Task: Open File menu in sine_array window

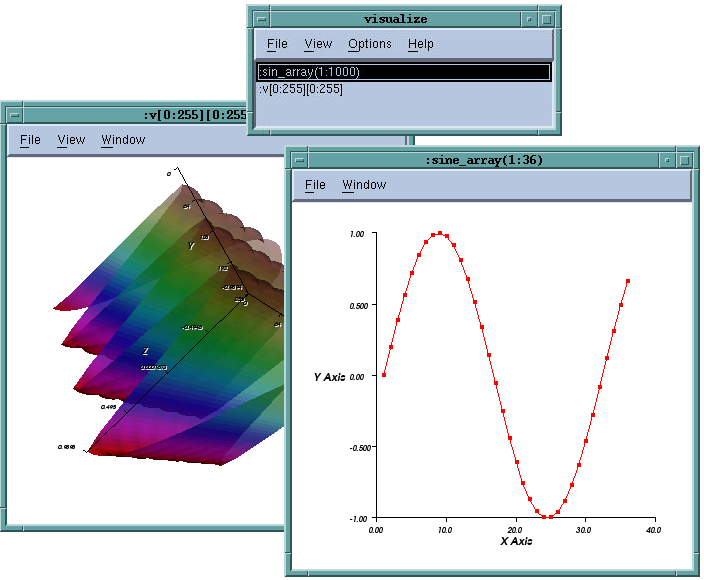Action: [315, 185]
